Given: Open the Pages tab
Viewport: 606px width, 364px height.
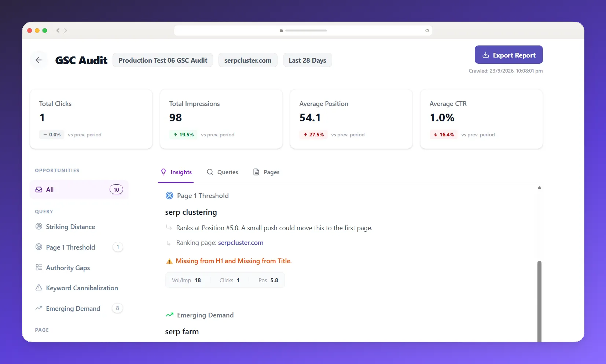Looking at the screenshot, I should (x=267, y=172).
